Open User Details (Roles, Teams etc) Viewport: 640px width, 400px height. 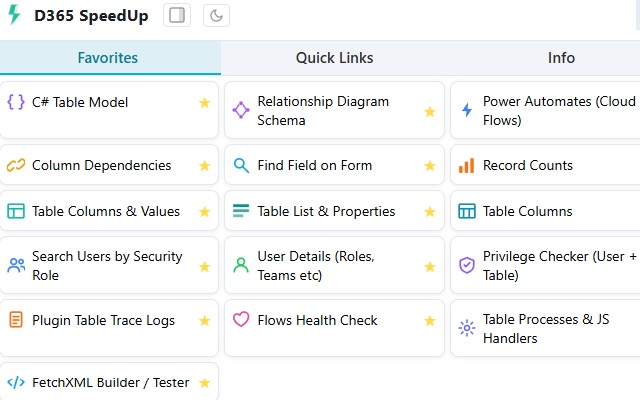coord(334,265)
